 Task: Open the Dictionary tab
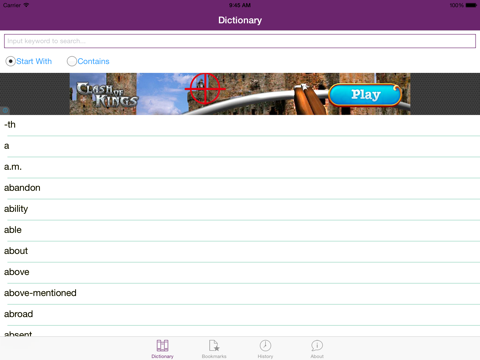[162, 349]
